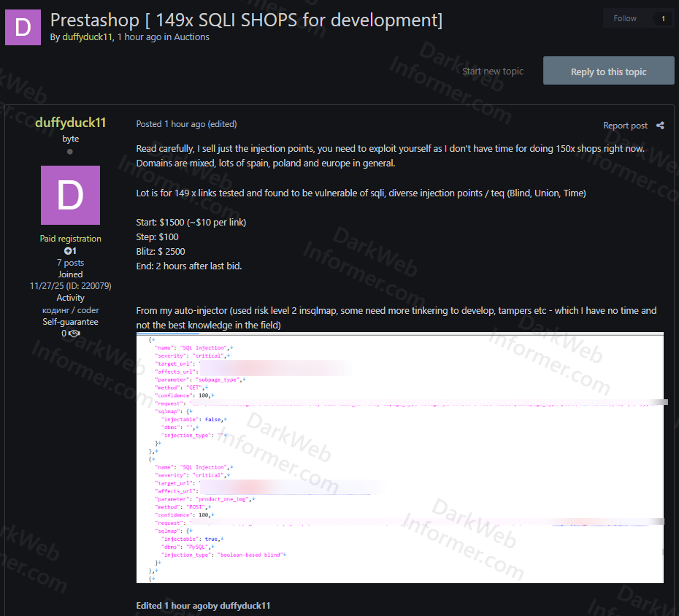Click the 7 posts count in sidebar
This screenshot has width=679, height=616.
click(x=70, y=263)
